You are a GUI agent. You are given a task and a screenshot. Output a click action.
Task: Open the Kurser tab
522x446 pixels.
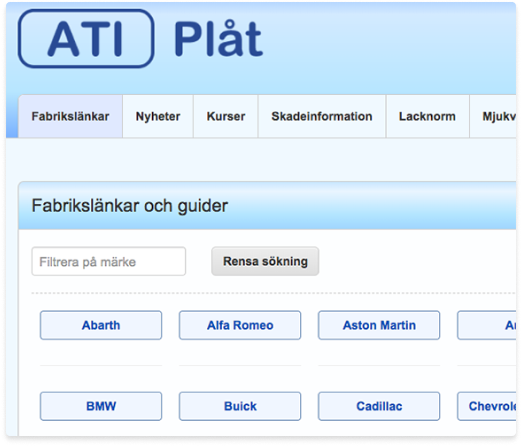point(226,116)
